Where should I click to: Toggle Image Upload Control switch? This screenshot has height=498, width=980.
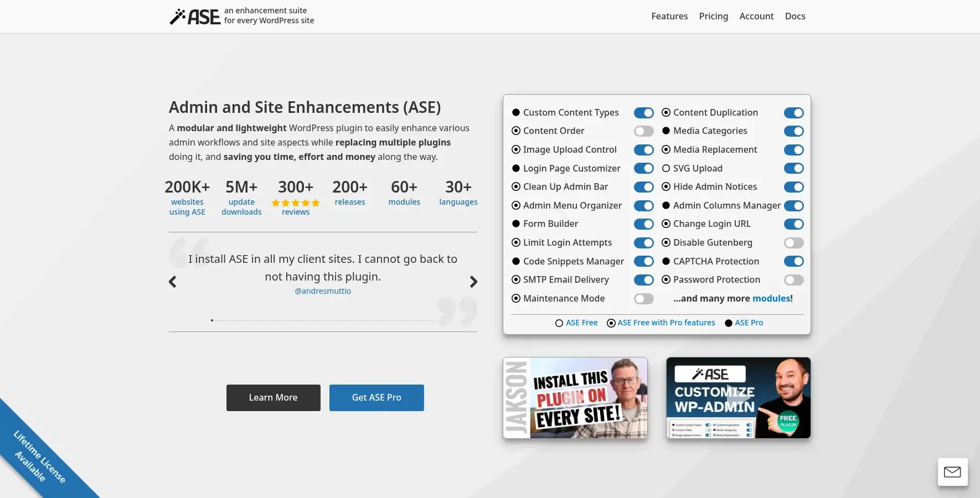644,150
